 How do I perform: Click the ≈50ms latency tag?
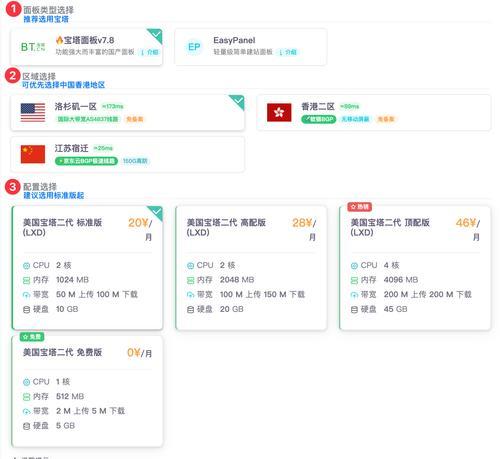350,106
